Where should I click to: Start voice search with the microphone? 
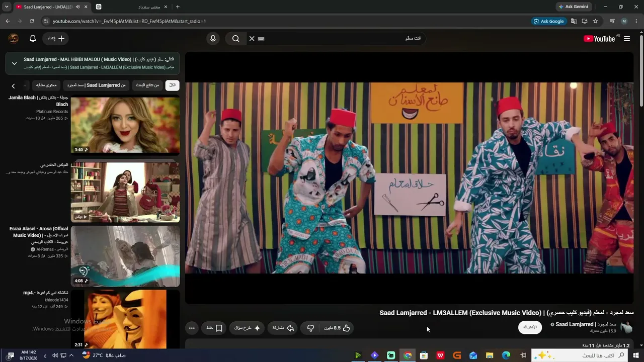(x=213, y=39)
